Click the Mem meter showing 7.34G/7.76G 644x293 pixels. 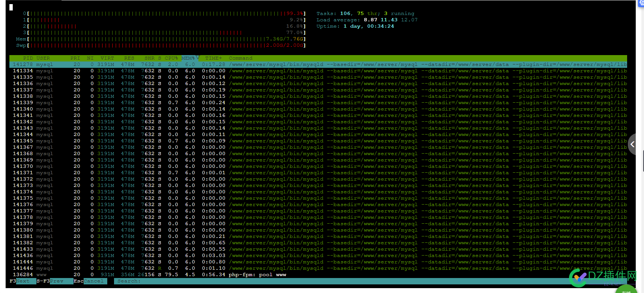[x=161, y=39]
